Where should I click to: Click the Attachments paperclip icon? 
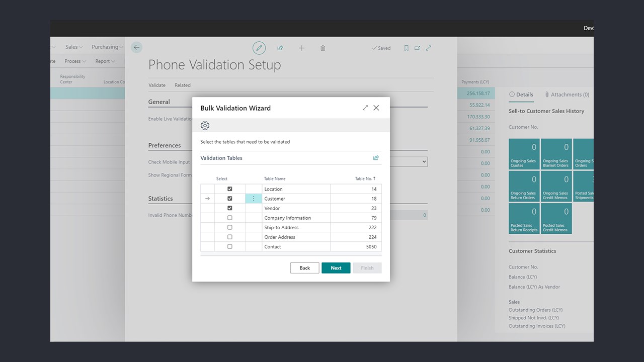pos(547,95)
